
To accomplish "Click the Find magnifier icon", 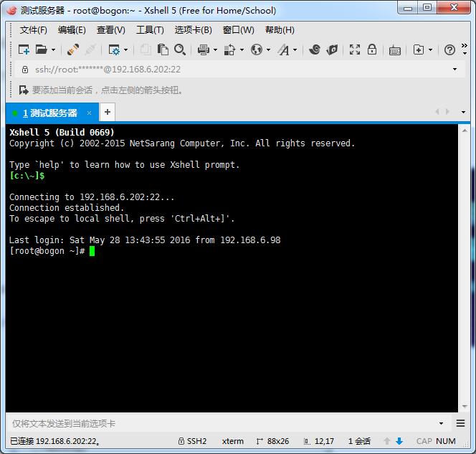I will click(180, 49).
